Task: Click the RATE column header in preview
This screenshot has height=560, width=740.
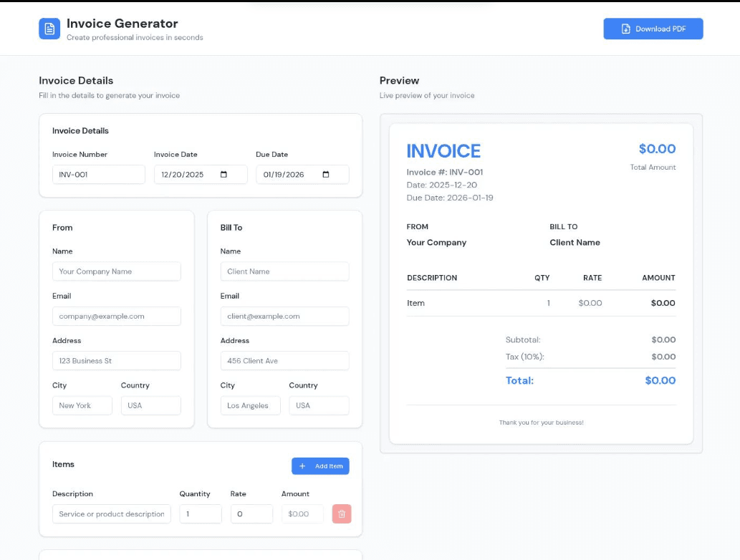Action: pos(592,278)
